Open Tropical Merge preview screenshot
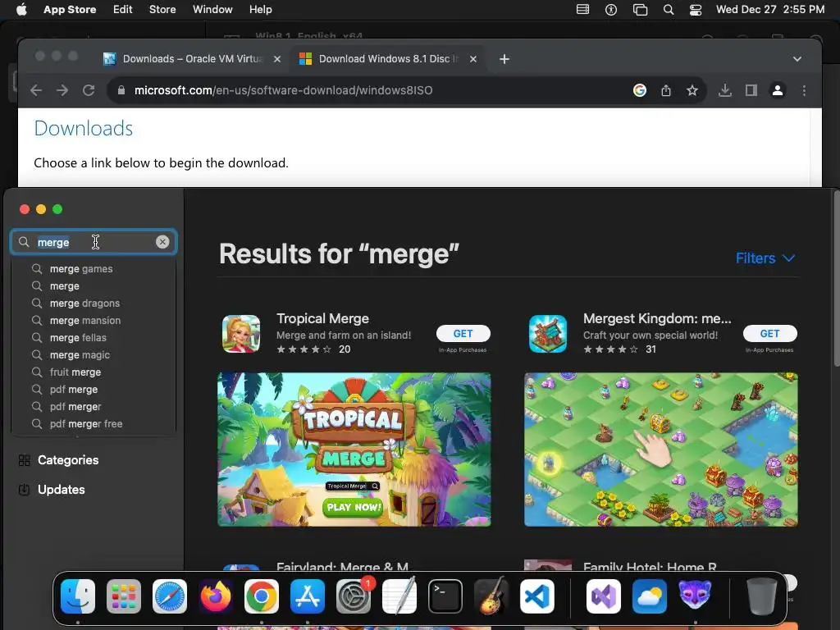 click(x=354, y=450)
